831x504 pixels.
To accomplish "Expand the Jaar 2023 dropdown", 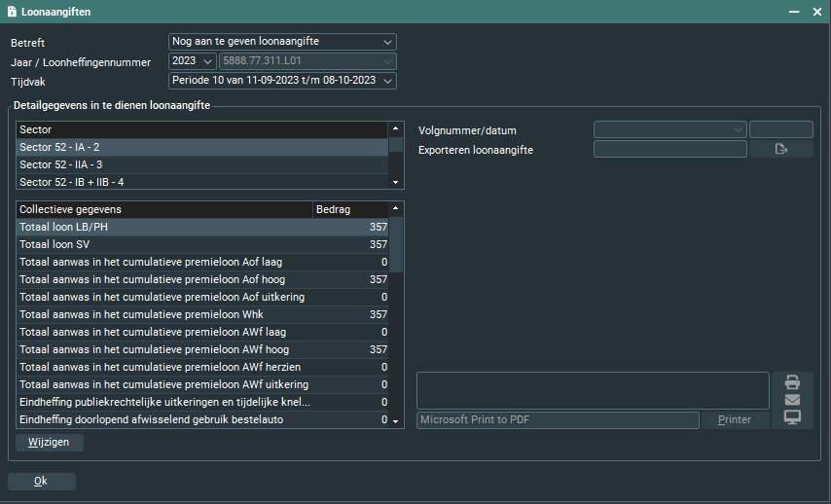I will (208, 61).
